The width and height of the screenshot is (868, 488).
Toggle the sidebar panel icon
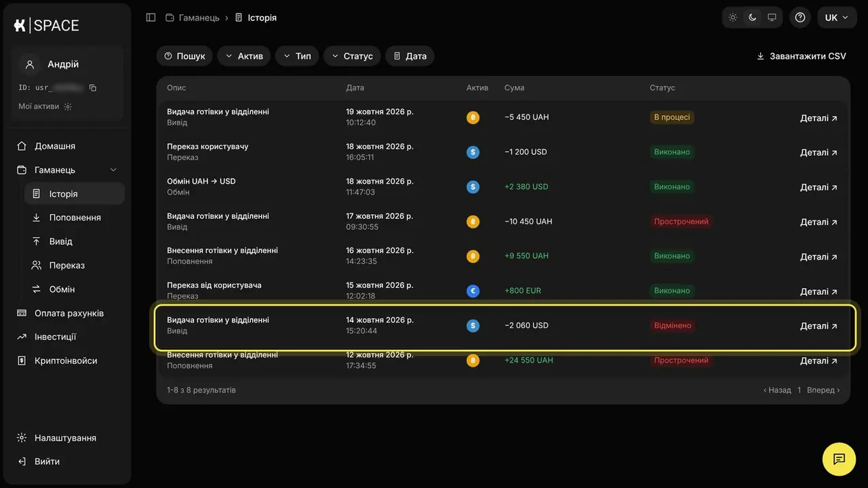point(151,18)
